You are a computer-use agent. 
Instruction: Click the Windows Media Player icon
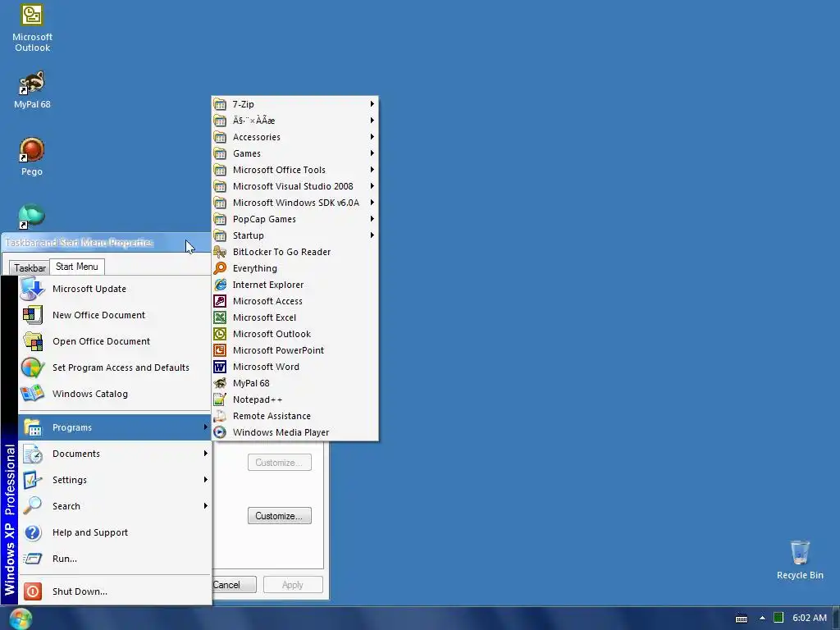(x=220, y=432)
